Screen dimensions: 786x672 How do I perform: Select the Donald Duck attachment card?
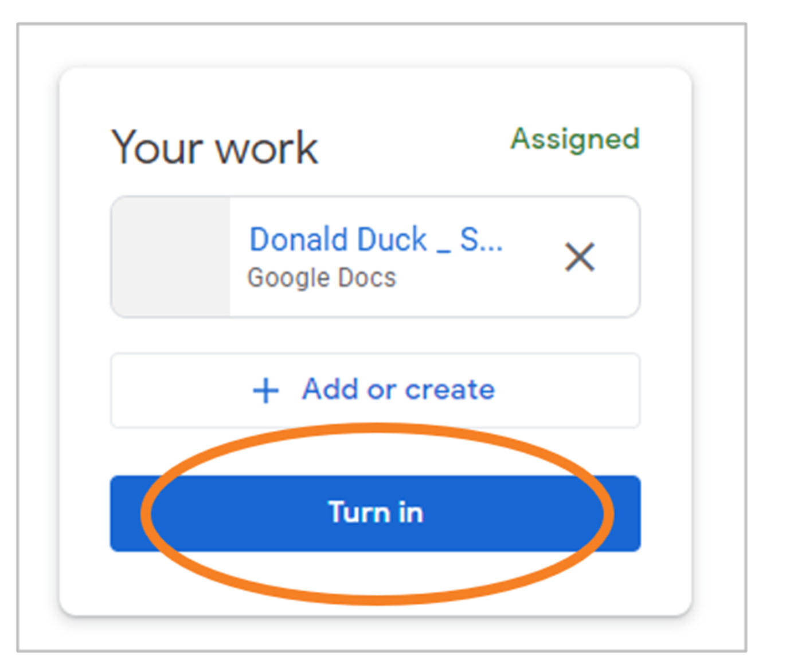point(376,257)
